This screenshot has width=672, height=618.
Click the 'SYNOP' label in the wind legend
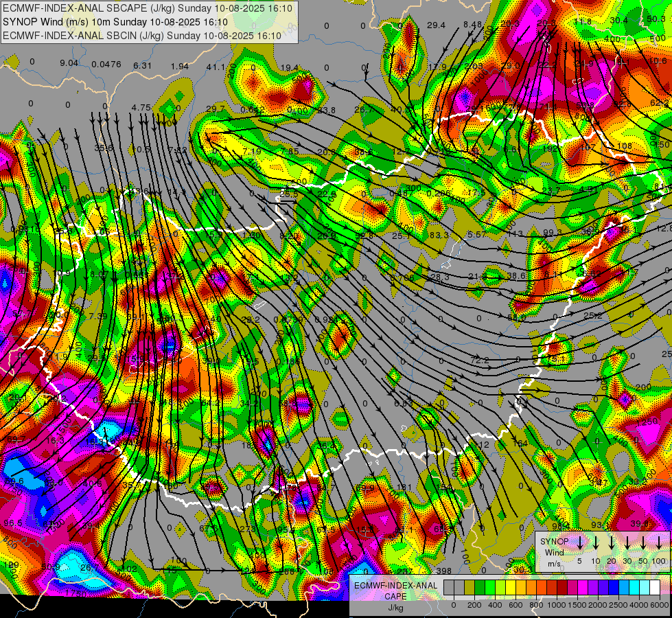pyautogui.click(x=554, y=542)
